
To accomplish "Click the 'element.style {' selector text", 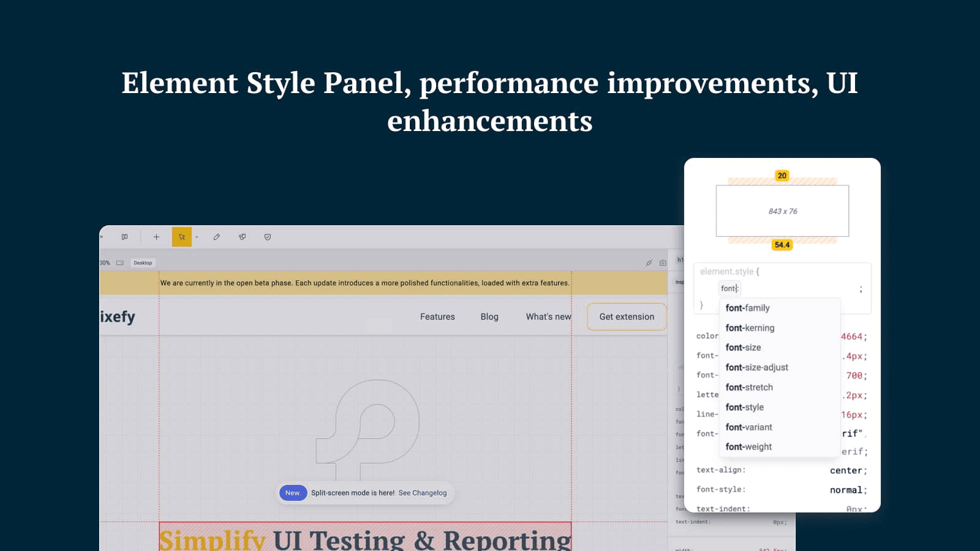I will click(x=729, y=271).
